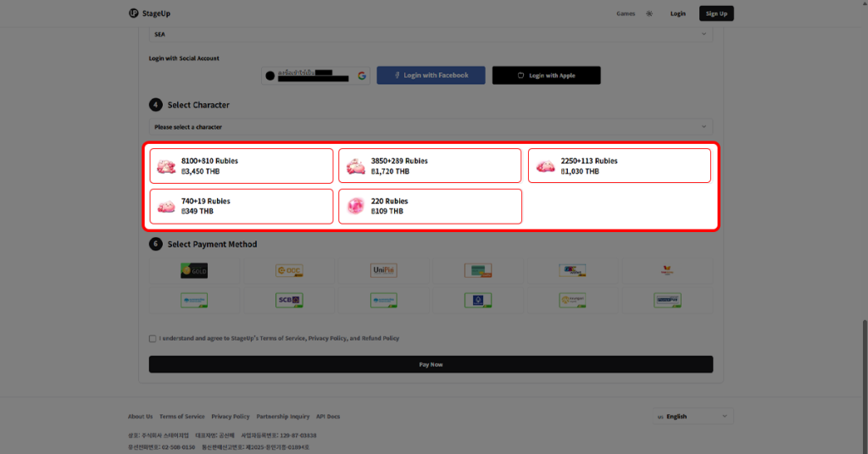Toggle the light/dark theme icon

pos(649,14)
